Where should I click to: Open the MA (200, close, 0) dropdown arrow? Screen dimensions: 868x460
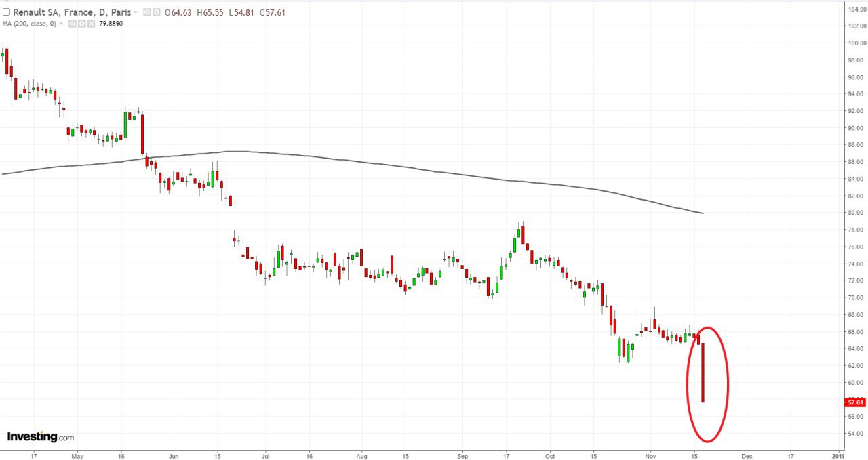pos(61,24)
